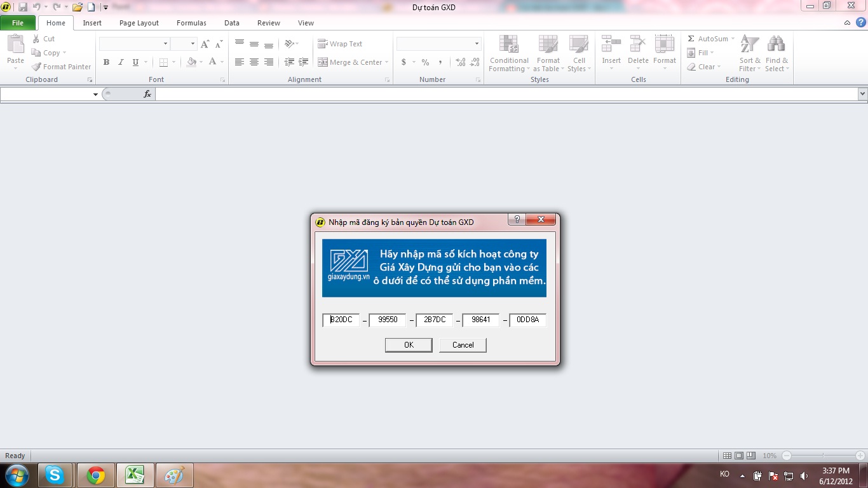Click the Accounting dollar format icon
Screen dimensions: 868x488
403,62
